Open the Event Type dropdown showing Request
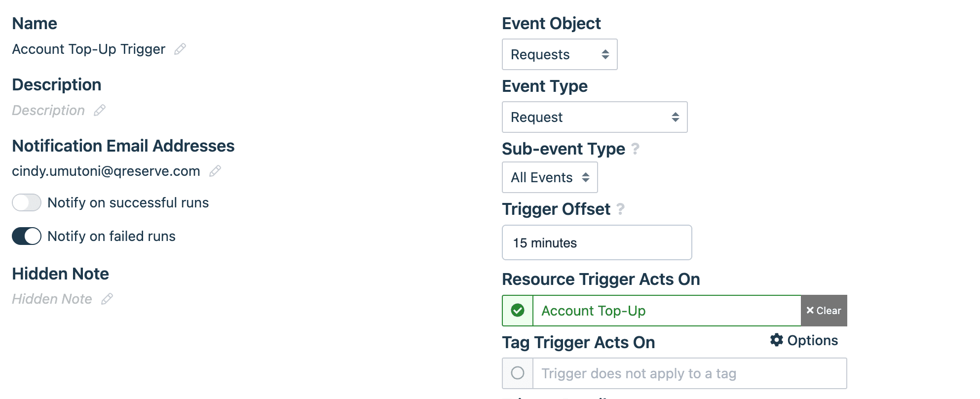The width and height of the screenshot is (980, 399). point(594,117)
